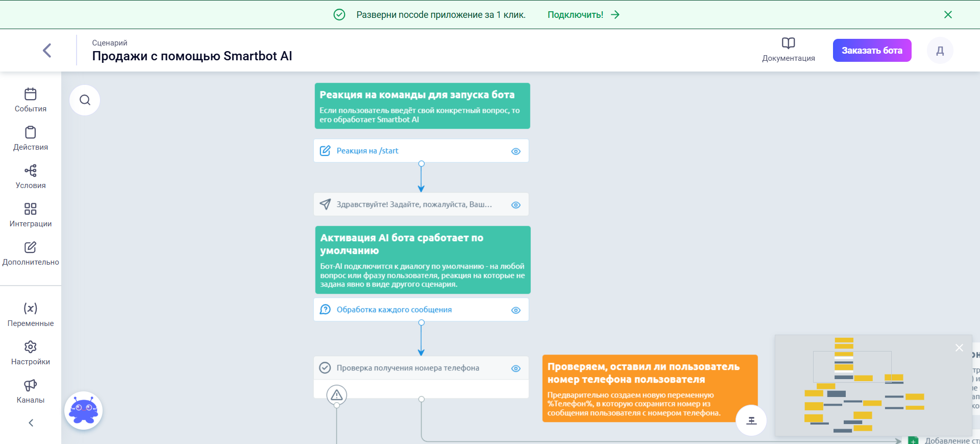Click the align/center canvas round button
This screenshot has height=444, width=980.
751,420
